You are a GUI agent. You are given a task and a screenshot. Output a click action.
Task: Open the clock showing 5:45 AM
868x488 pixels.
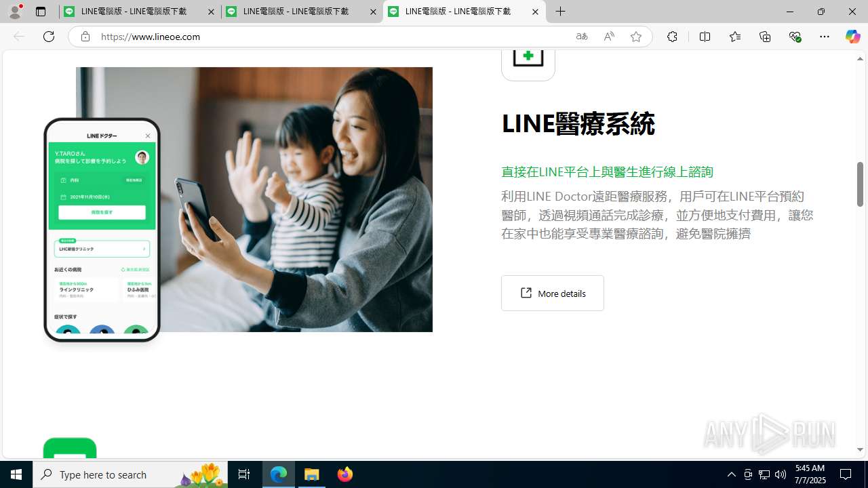810,474
